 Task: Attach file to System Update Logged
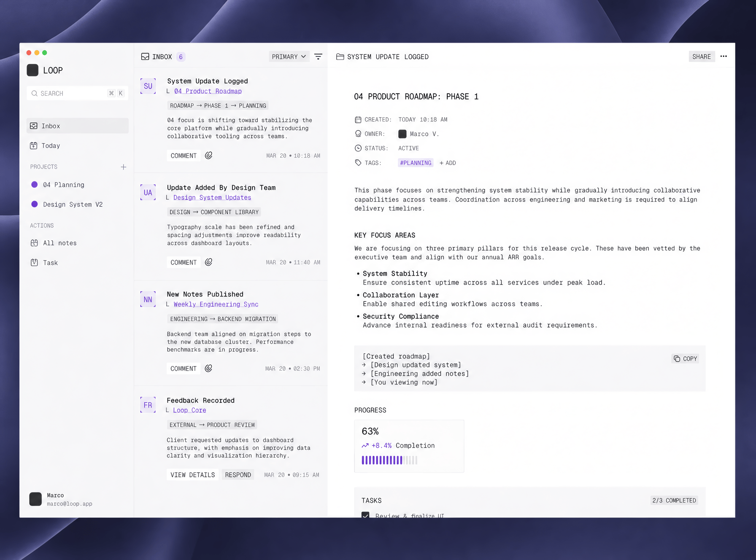click(208, 156)
